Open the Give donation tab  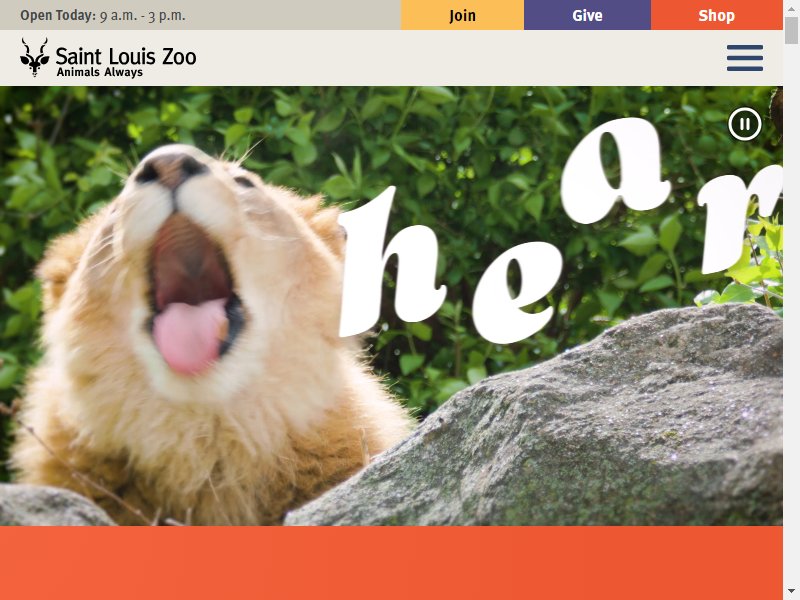[587, 15]
